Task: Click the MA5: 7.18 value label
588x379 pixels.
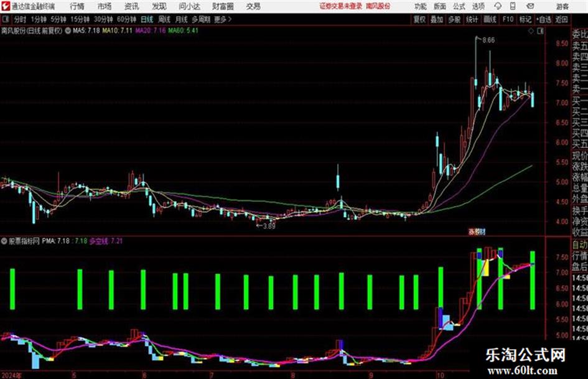Action: (x=86, y=30)
